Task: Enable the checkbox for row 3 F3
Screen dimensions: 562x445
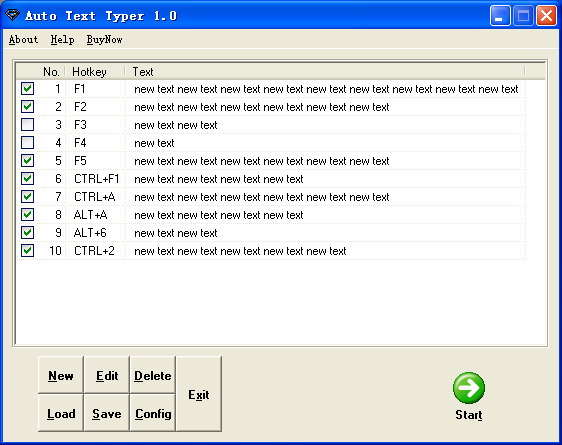Action: (x=28, y=125)
